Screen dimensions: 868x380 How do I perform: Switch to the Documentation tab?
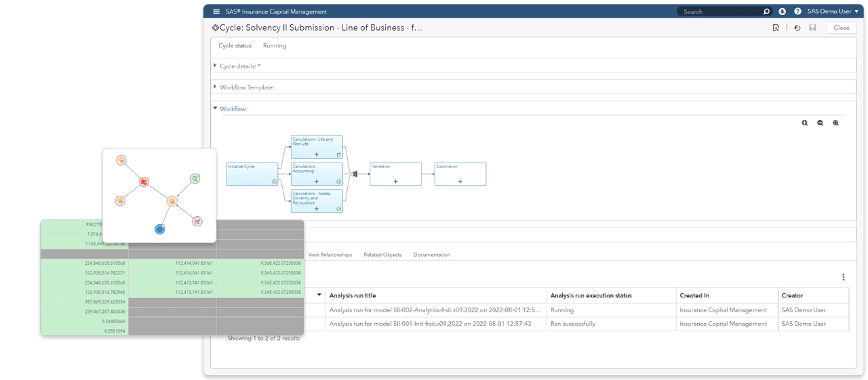point(432,255)
